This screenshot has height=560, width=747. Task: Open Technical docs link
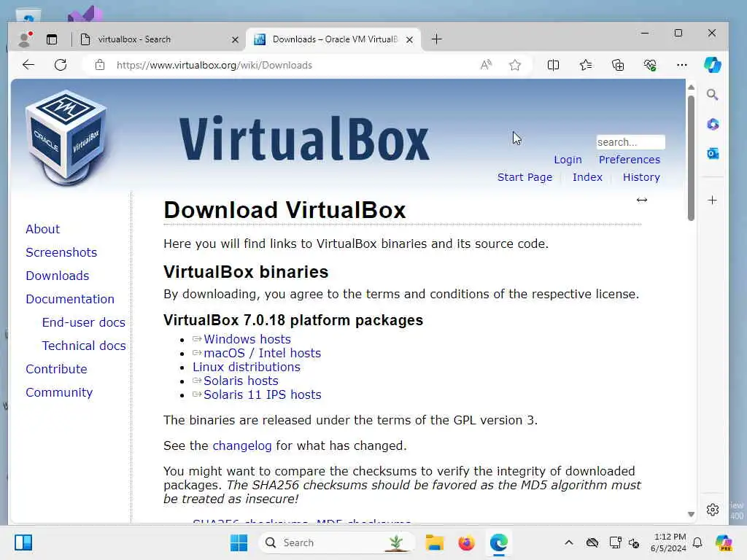tap(84, 346)
